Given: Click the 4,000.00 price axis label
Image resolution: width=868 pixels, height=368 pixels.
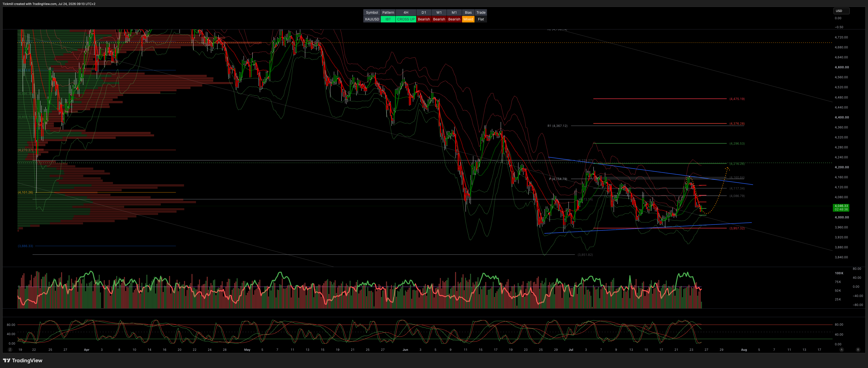Looking at the screenshot, I should tap(842, 217).
